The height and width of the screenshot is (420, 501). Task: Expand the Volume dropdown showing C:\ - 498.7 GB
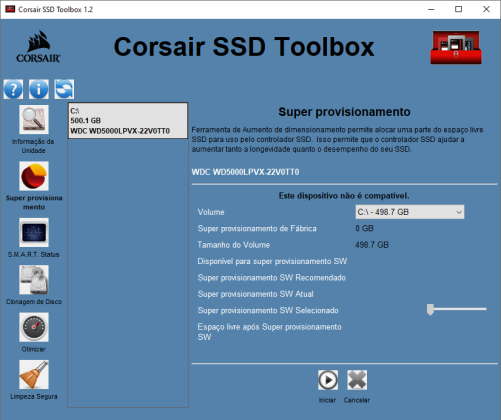tap(410, 212)
